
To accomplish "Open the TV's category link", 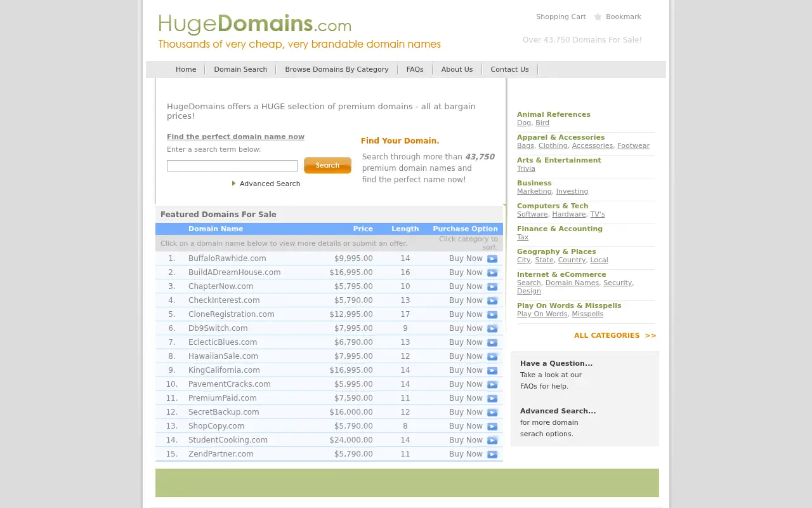I will (x=598, y=215).
